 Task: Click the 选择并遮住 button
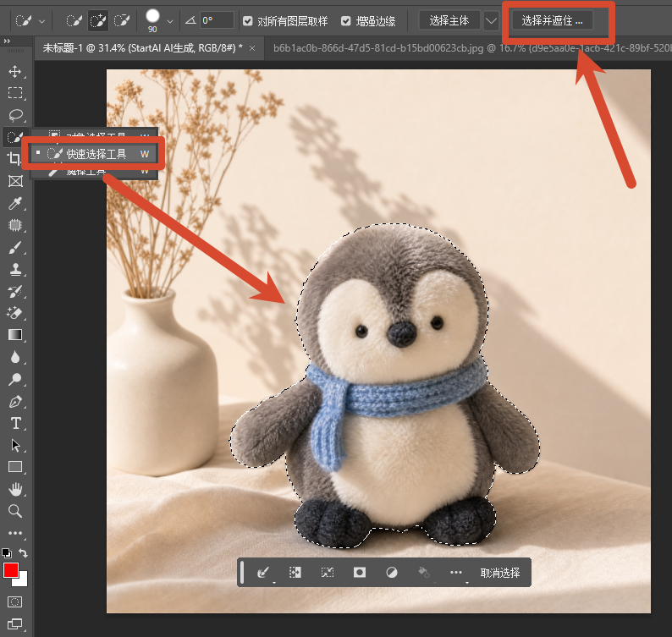(x=552, y=20)
